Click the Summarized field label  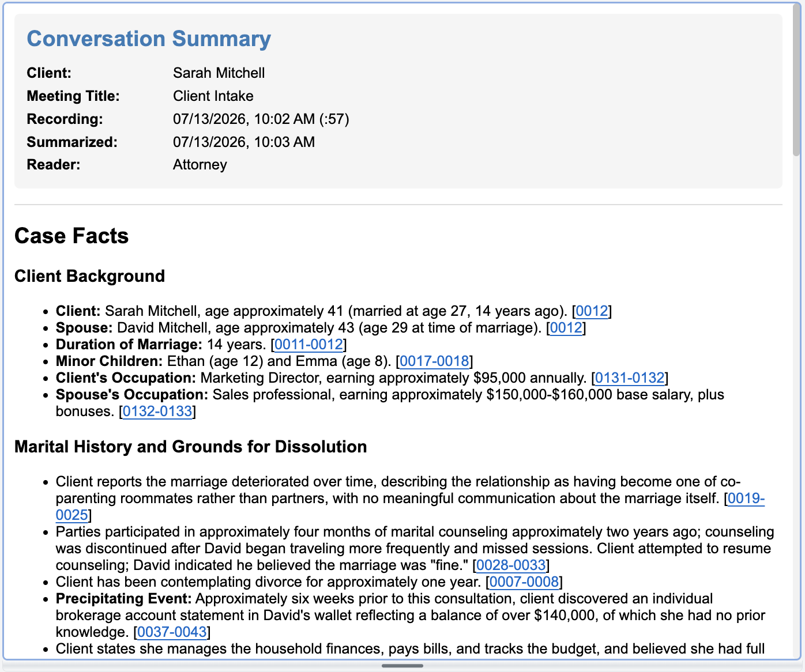72,142
